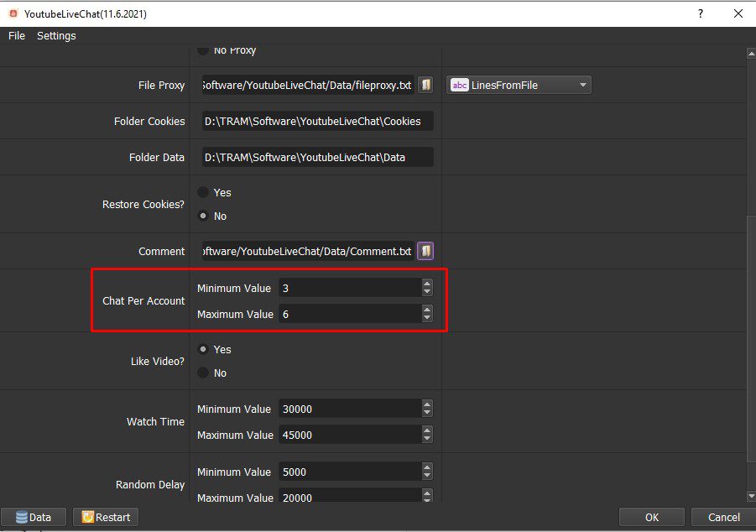Screen dimensions: 756x532
Task: Increase Watch Time maximum value
Action: 427,430
